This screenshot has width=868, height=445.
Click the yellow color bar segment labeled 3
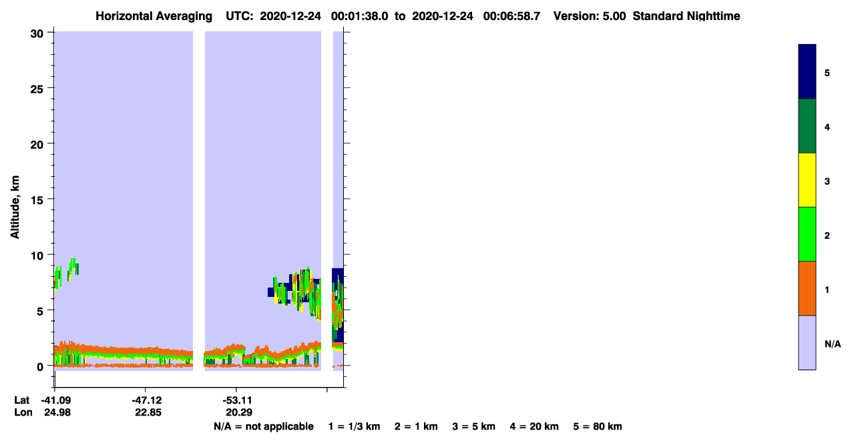coord(807,180)
